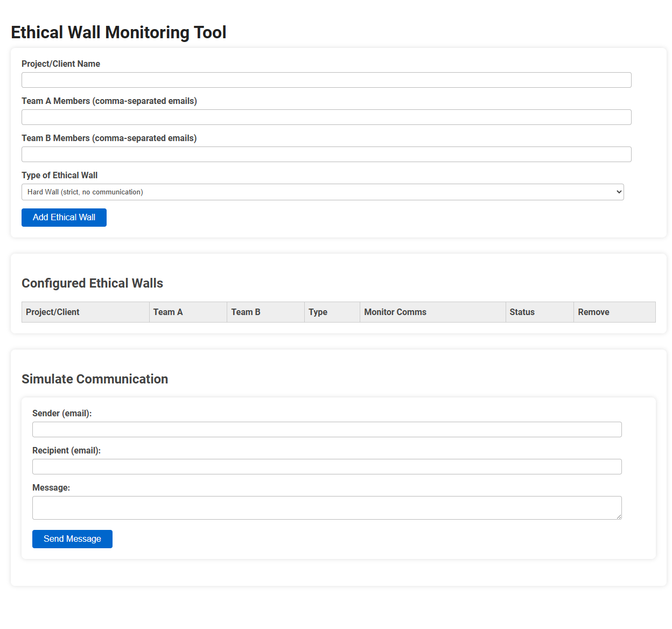The height and width of the screenshot is (629, 672).
Task: Click the Monitor Comms column header
Action: point(395,312)
